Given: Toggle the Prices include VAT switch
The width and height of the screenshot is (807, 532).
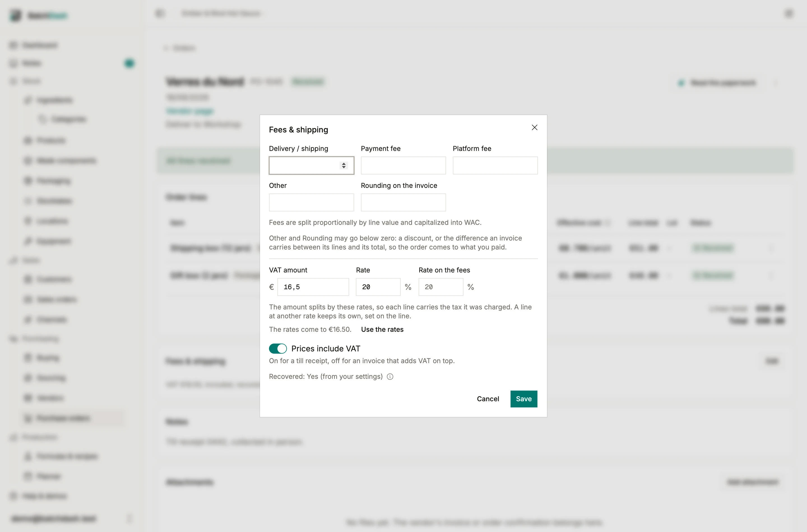Looking at the screenshot, I should click(x=278, y=348).
